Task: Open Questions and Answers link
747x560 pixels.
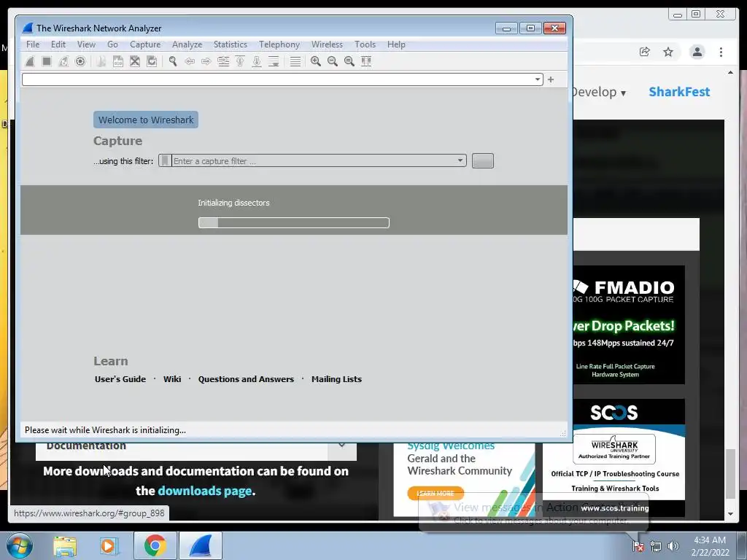Action: point(246,379)
